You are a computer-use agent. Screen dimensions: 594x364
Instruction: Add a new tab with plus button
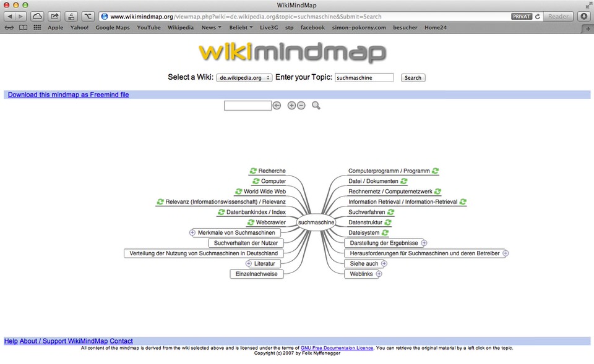588,29
